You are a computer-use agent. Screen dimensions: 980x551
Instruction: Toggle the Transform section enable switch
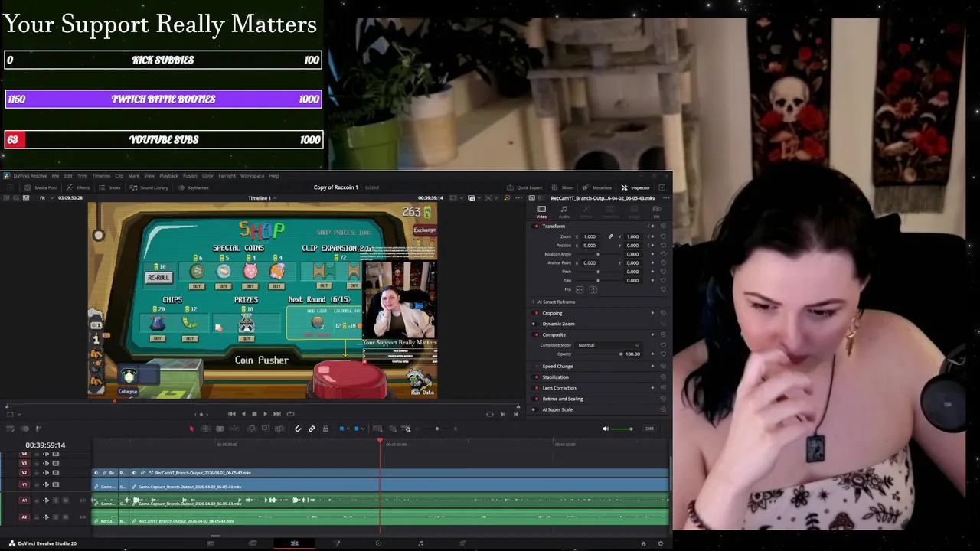click(535, 227)
